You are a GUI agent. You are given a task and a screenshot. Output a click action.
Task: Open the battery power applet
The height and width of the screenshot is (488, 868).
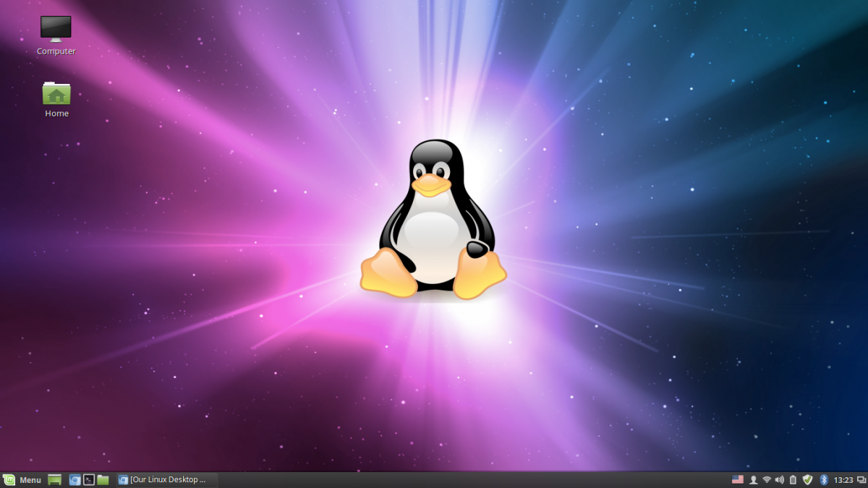(793, 480)
